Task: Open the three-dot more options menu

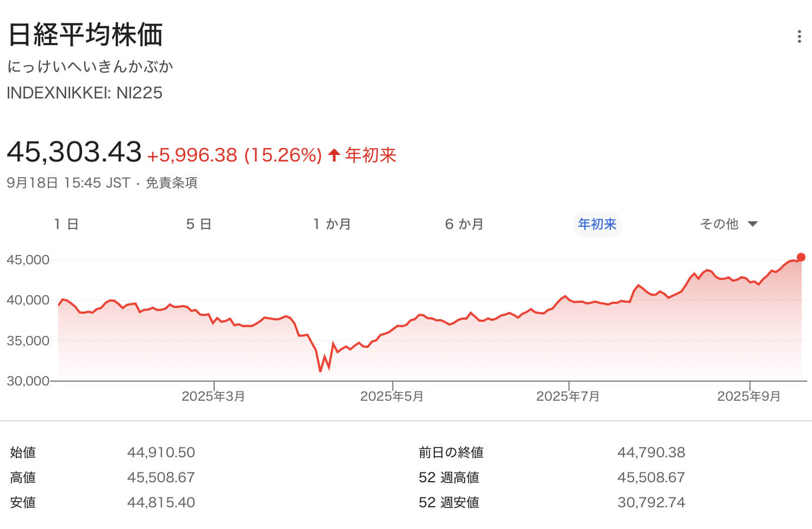Action: pos(798,36)
